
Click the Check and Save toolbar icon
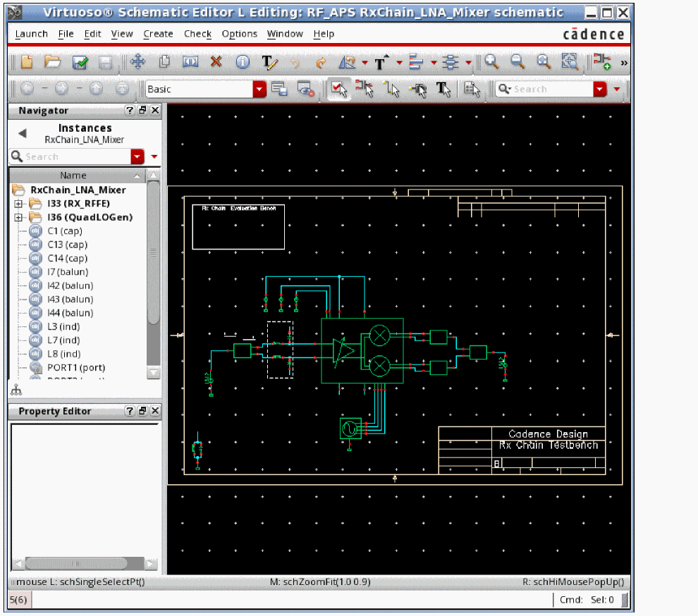[x=80, y=63]
